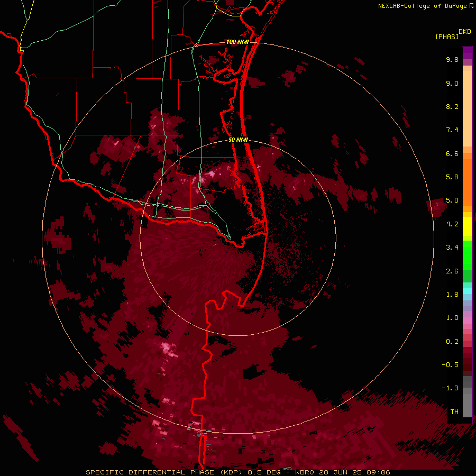Pick the bright green band of the color bar

[467, 255]
